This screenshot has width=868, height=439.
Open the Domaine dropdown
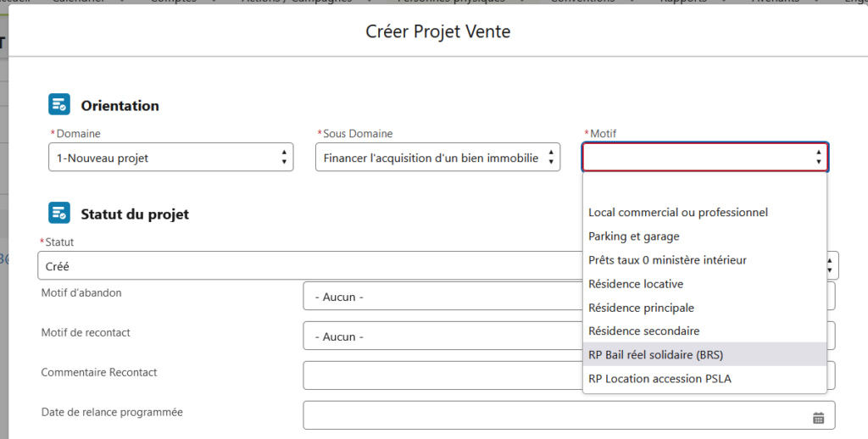coord(171,158)
